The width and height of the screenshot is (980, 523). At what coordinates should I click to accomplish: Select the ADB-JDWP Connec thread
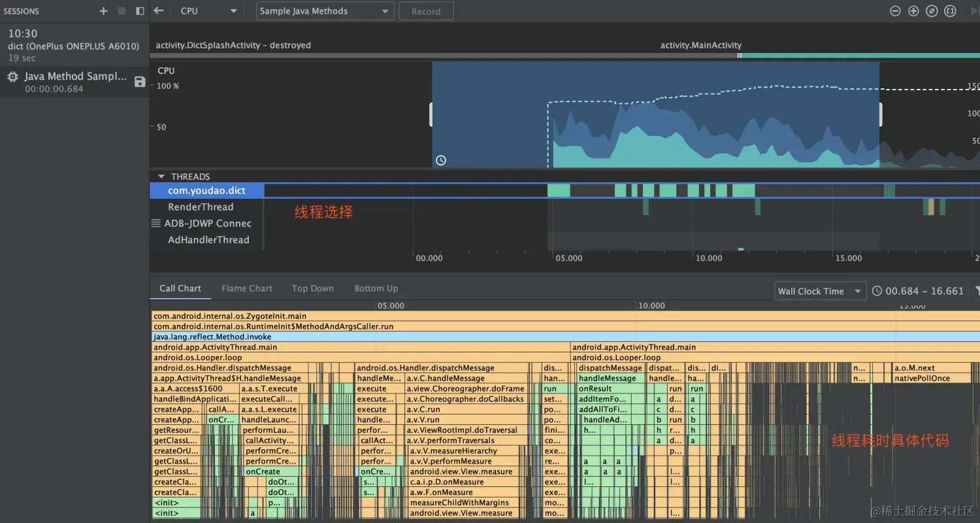coord(206,223)
